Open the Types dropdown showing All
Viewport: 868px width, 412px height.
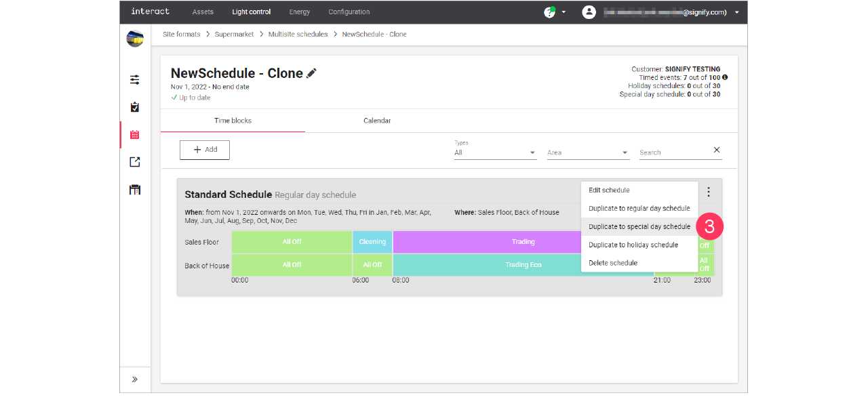pos(495,152)
